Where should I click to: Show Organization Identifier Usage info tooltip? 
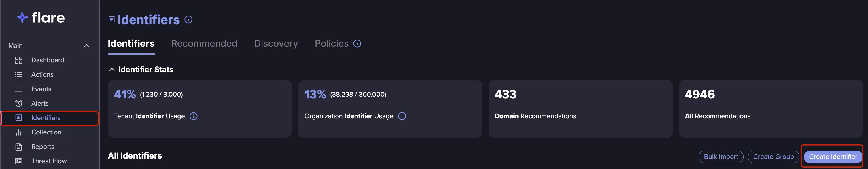coord(402,116)
